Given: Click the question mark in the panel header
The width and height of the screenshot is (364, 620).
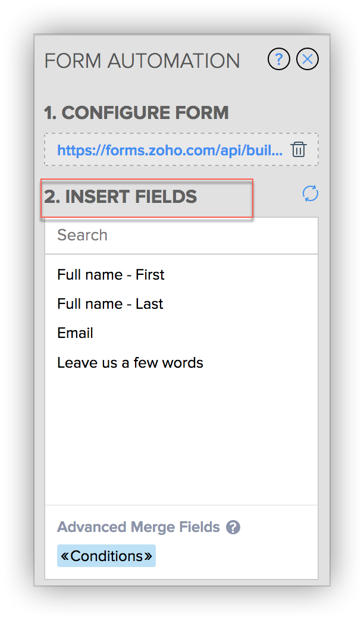Looking at the screenshot, I should coord(278,59).
